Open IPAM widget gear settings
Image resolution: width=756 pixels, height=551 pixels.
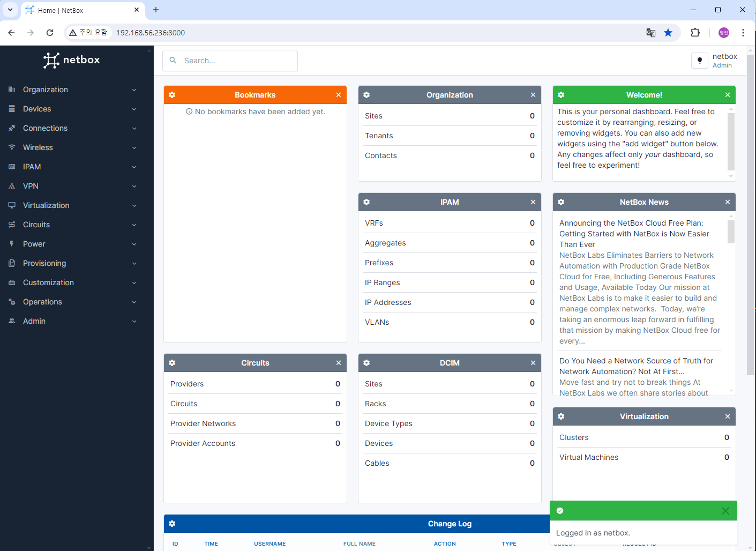pyautogui.click(x=366, y=202)
